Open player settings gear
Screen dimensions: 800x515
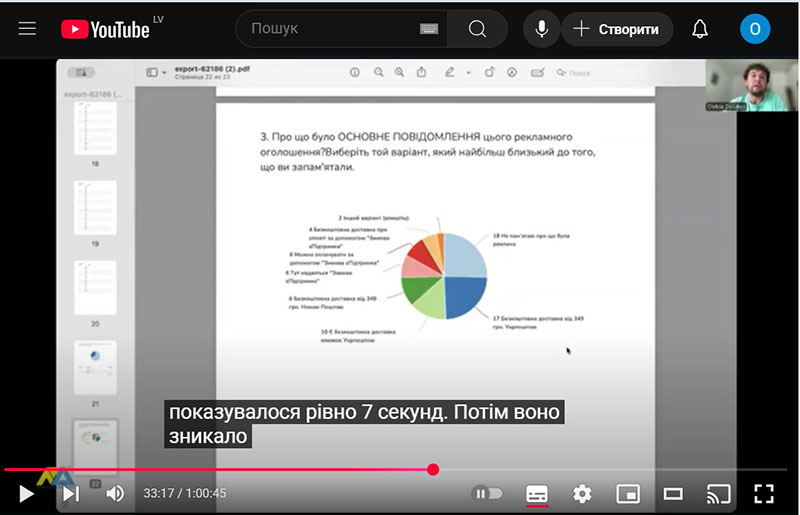pos(582,493)
